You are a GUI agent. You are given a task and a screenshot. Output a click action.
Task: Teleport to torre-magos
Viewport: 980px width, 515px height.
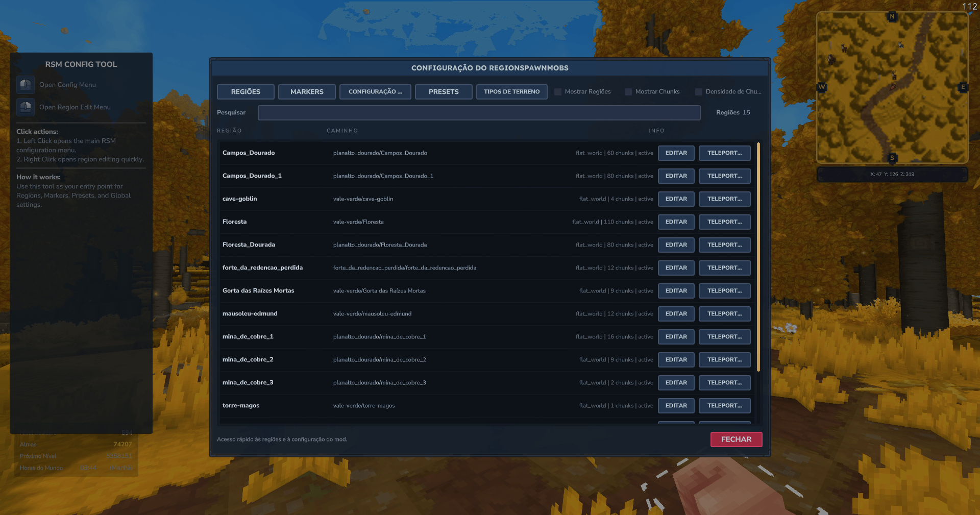click(x=725, y=406)
